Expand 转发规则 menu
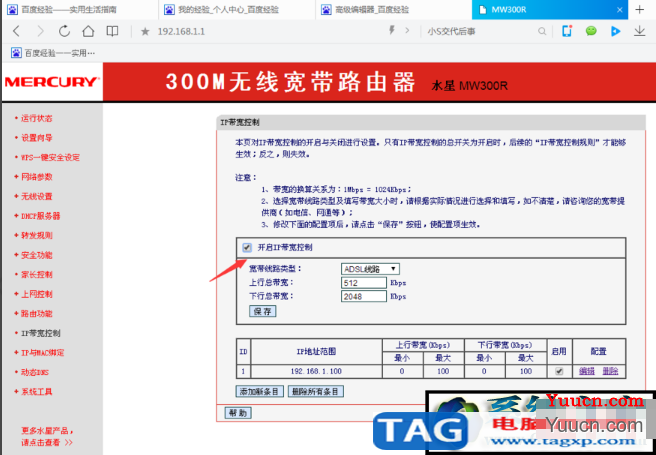The height and width of the screenshot is (455, 656). tap(37, 235)
